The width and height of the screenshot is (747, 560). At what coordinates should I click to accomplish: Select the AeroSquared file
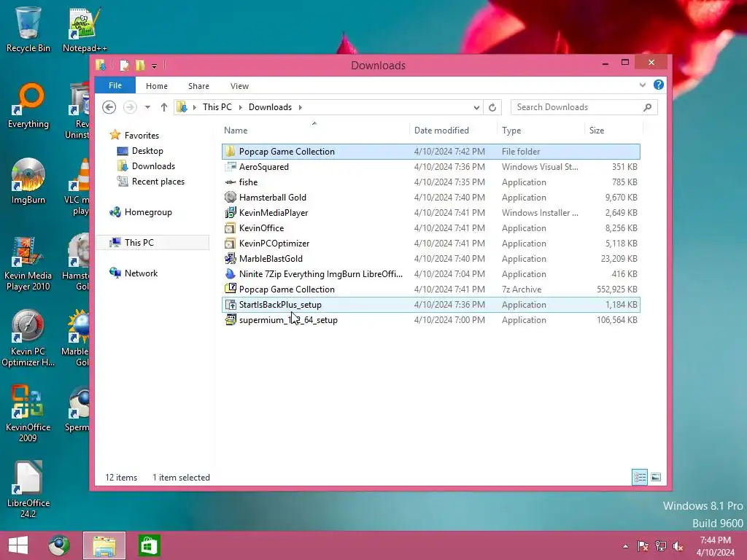point(430,167)
